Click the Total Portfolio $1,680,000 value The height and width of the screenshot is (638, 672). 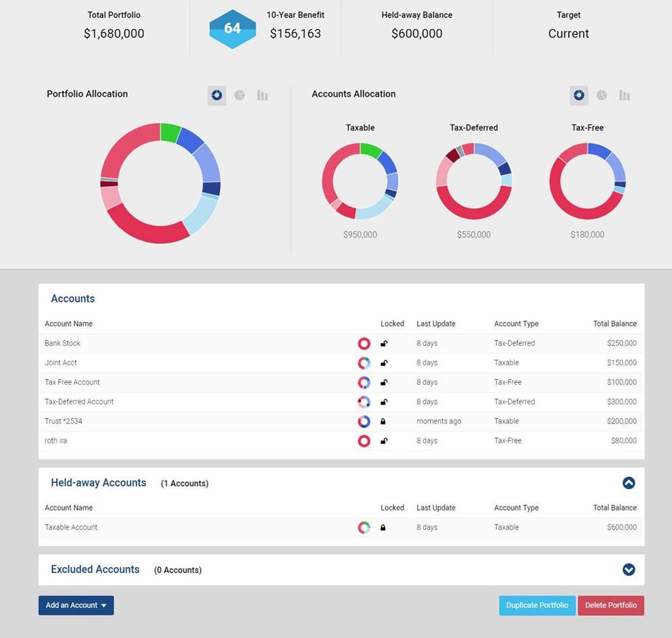tap(114, 33)
